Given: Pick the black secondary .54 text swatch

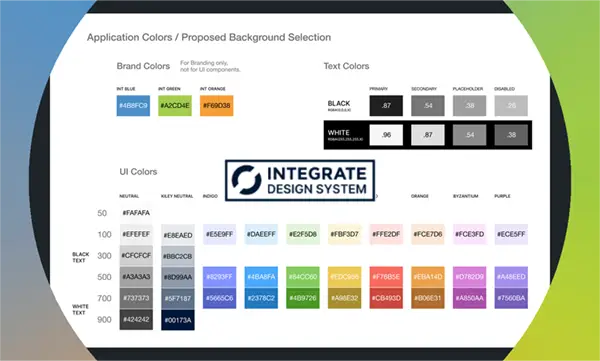Looking at the screenshot, I should (x=428, y=106).
